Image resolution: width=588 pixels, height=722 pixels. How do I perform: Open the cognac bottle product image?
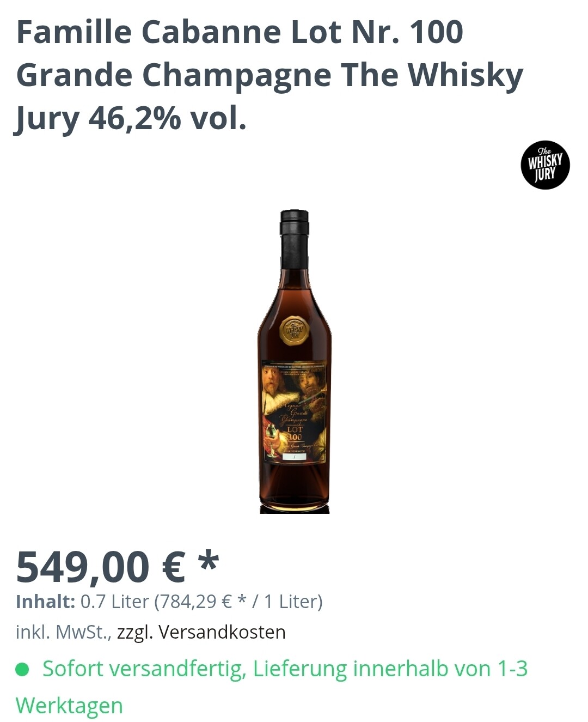(x=295, y=361)
